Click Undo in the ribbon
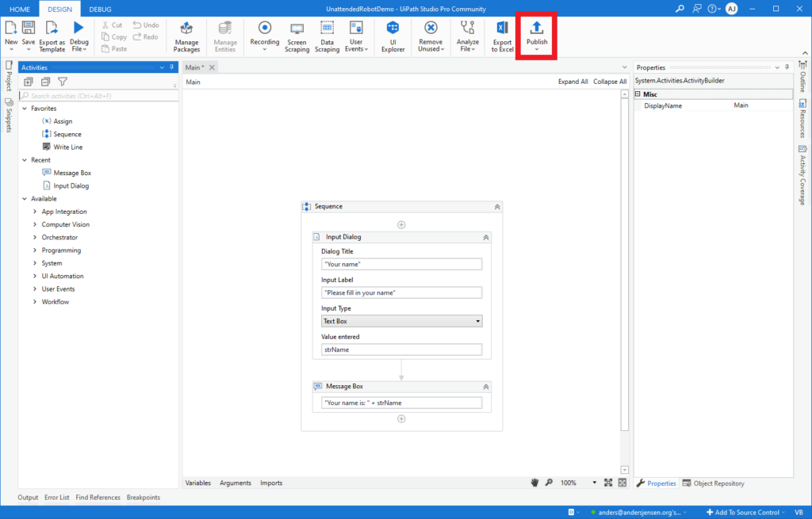Viewport: 812px width, 519px height. [146, 25]
